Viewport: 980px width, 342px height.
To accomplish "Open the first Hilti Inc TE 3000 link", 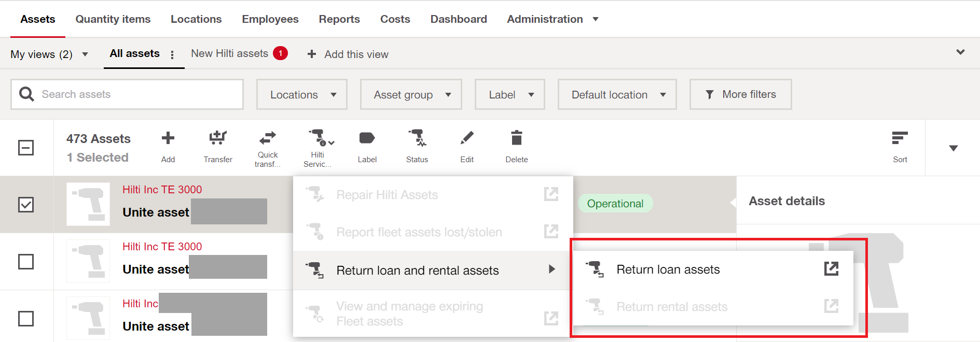I will coord(162,190).
